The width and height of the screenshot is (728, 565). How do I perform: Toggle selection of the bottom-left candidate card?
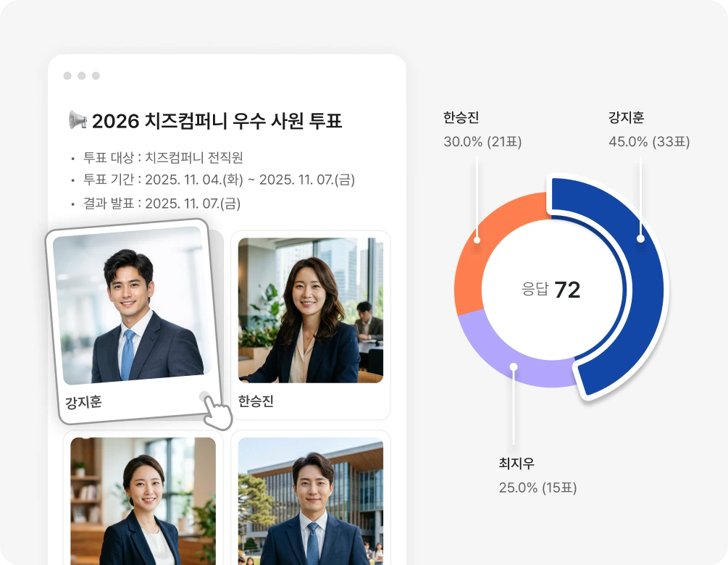pos(141,500)
